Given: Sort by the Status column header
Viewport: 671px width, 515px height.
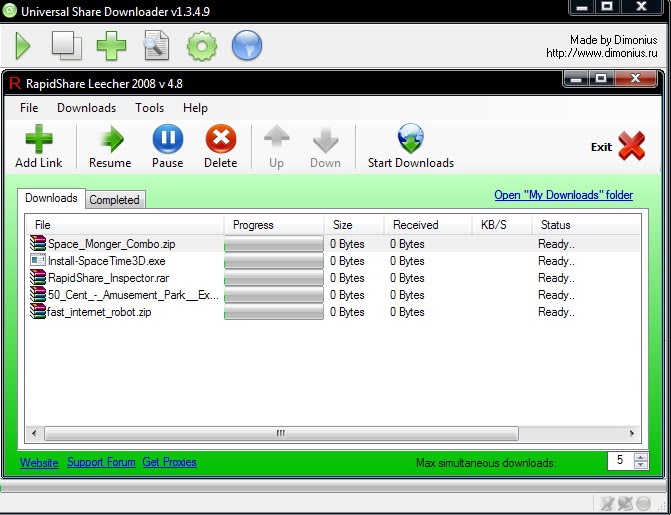Looking at the screenshot, I should point(586,225).
